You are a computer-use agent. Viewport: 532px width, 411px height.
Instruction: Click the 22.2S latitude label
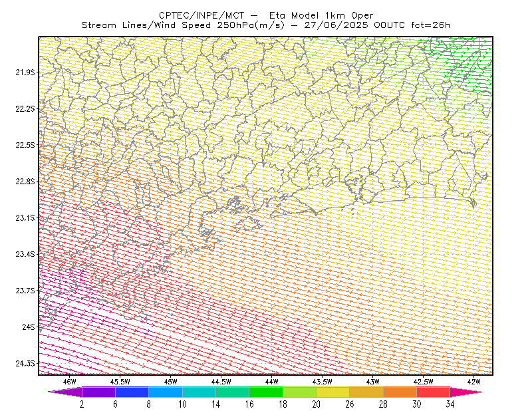25,108
